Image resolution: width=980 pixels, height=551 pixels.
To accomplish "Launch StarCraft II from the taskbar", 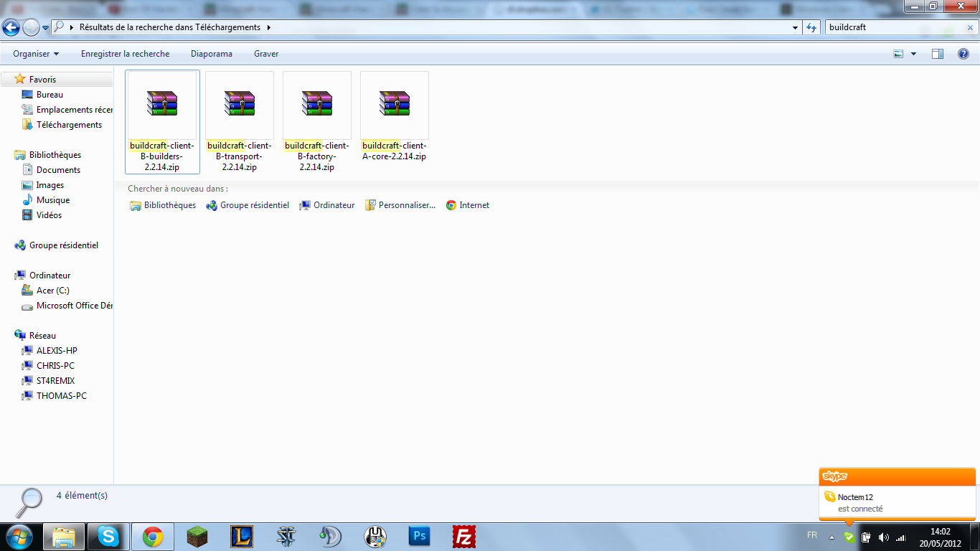I will pyautogui.click(x=286, y=537).
